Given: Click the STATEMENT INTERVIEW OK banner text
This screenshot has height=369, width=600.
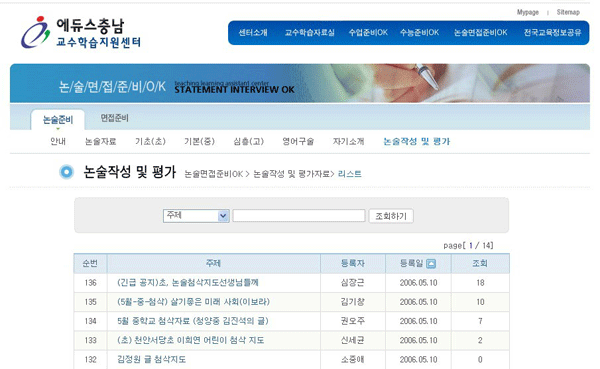Looking at the screenshot, I should coord(234,90).
